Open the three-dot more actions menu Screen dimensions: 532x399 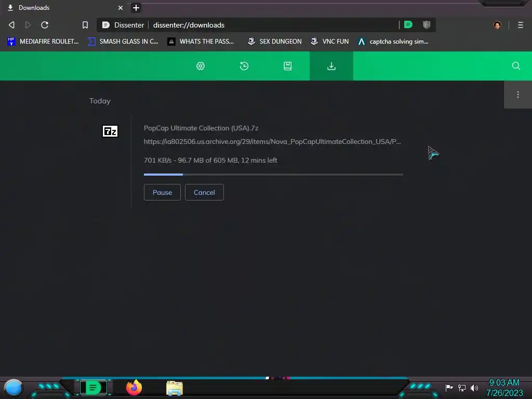point(518,95)
